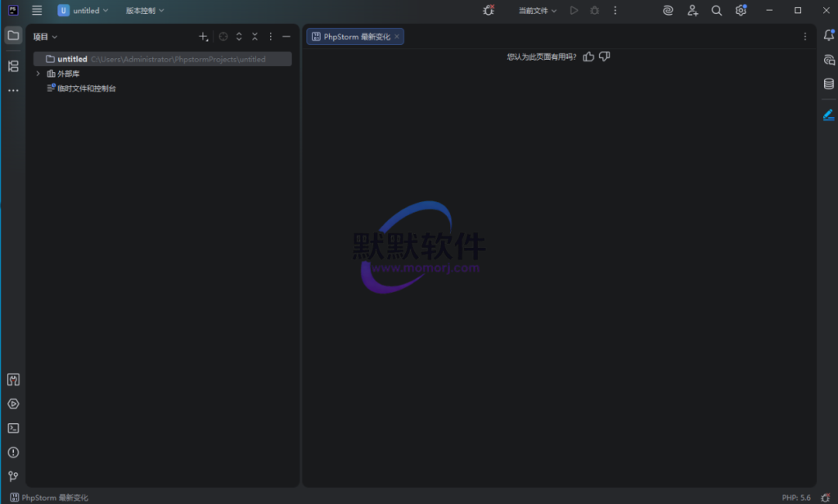Open the IDE settings gear
This screenshot has height=504, width=838.
(x=741, y=10)
